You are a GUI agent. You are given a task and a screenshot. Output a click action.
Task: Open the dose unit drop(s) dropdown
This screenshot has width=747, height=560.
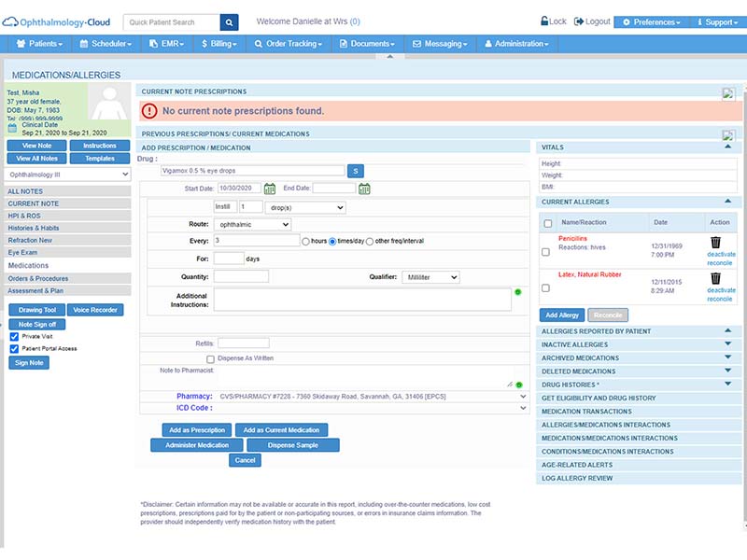coord(305,206)
